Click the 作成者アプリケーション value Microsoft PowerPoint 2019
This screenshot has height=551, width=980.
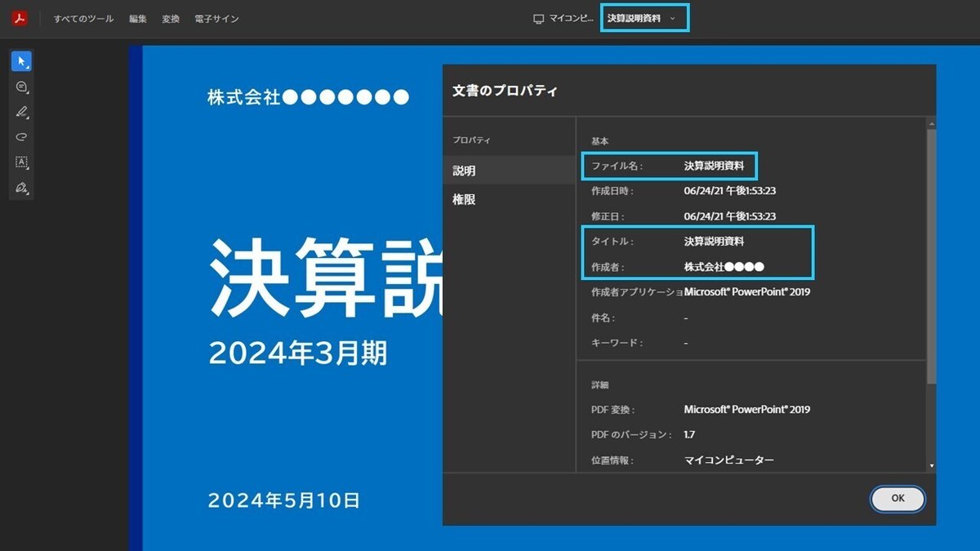746,291
